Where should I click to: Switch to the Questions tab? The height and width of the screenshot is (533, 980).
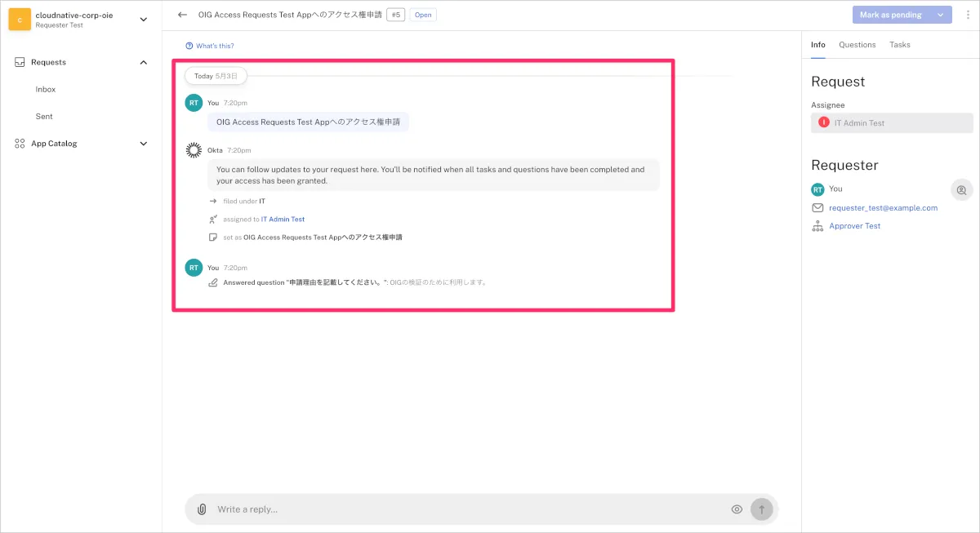coord(857,45)
